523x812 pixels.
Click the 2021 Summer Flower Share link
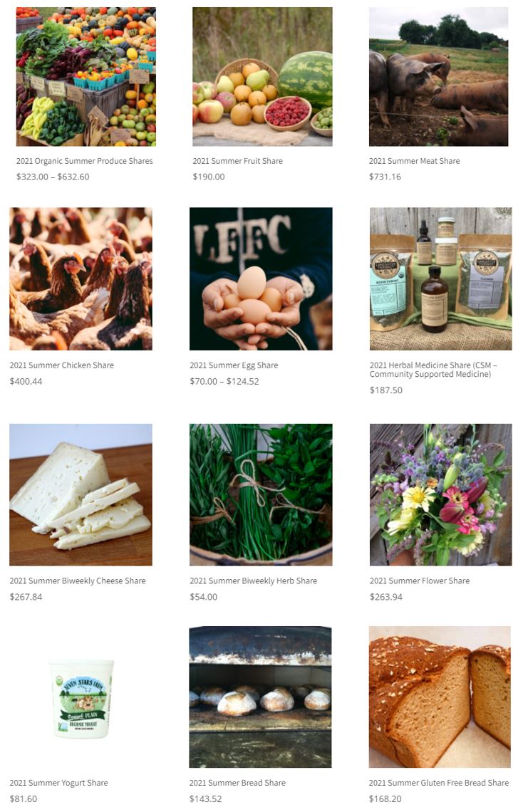click(420, 581)
